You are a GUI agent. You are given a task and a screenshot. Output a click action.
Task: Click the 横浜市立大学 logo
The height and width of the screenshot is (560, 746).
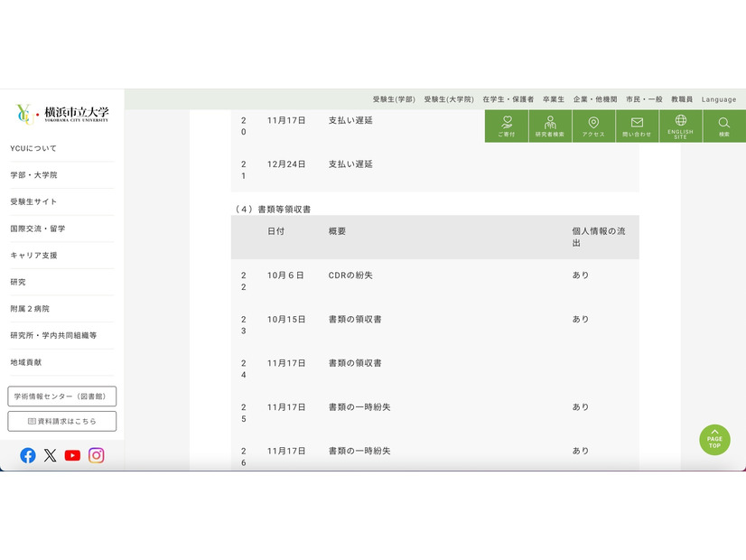click(61, 114)
